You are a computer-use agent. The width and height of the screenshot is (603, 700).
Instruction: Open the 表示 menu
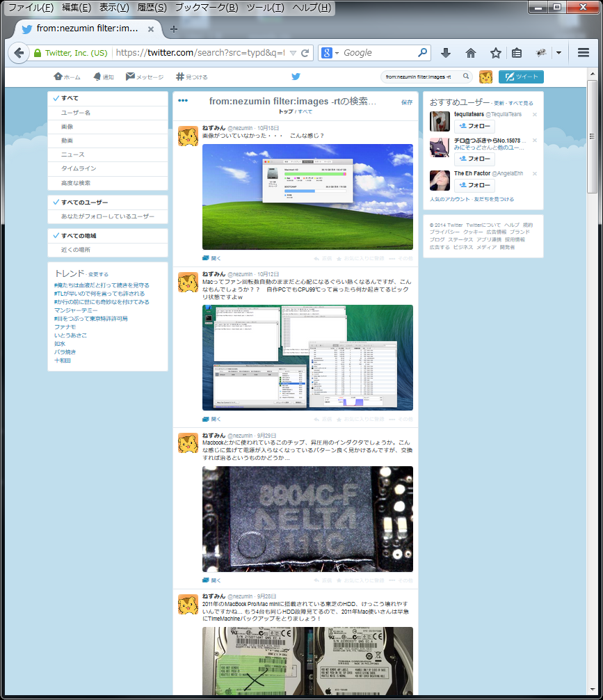coord(114,8)
